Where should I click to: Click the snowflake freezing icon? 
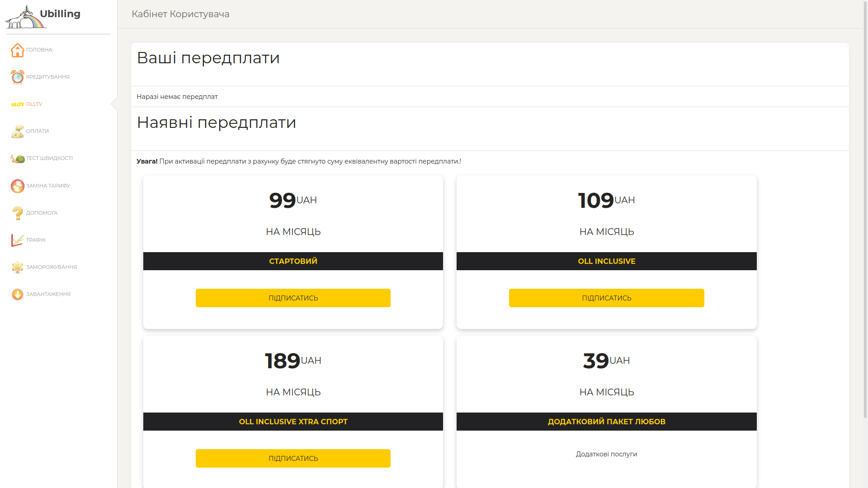coord(17,267)
